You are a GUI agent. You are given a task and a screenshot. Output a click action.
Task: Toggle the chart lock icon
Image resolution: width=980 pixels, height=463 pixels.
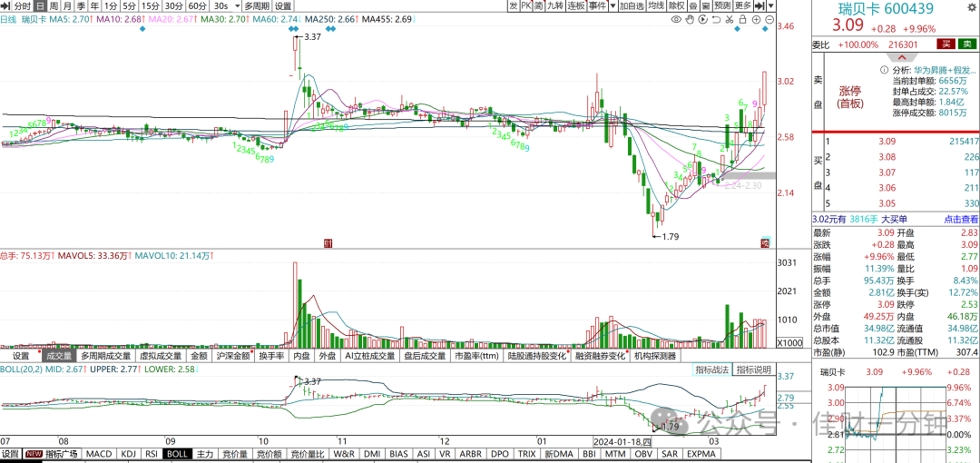[x=742, y=20]
